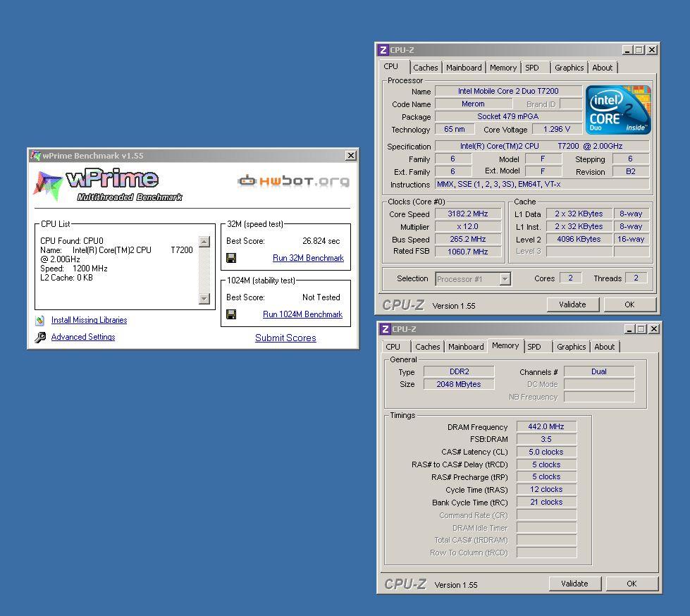The width and height of the screenshot is (690, 616).
Task: Click OK in CPU-Z Memory window
Action: [632, 584]
